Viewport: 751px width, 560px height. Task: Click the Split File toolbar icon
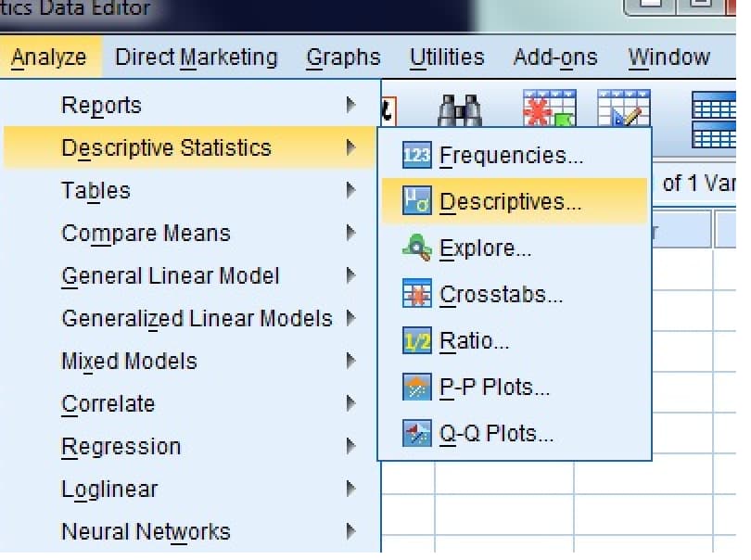(714, 120)
